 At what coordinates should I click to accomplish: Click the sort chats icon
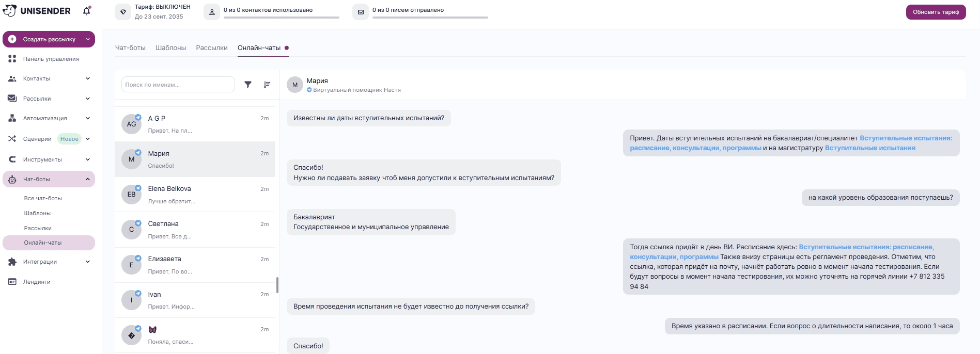tap(267, 85)
